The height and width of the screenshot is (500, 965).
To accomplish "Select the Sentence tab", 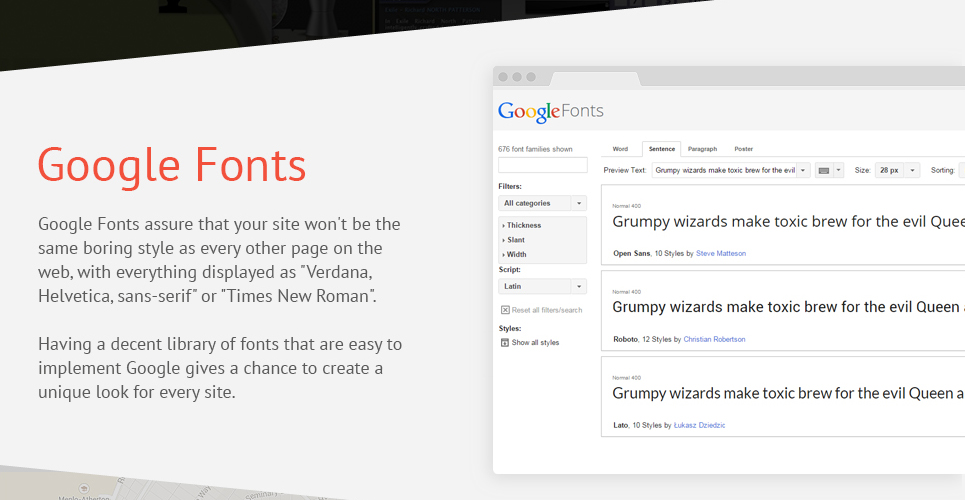I will coord(662,149).
